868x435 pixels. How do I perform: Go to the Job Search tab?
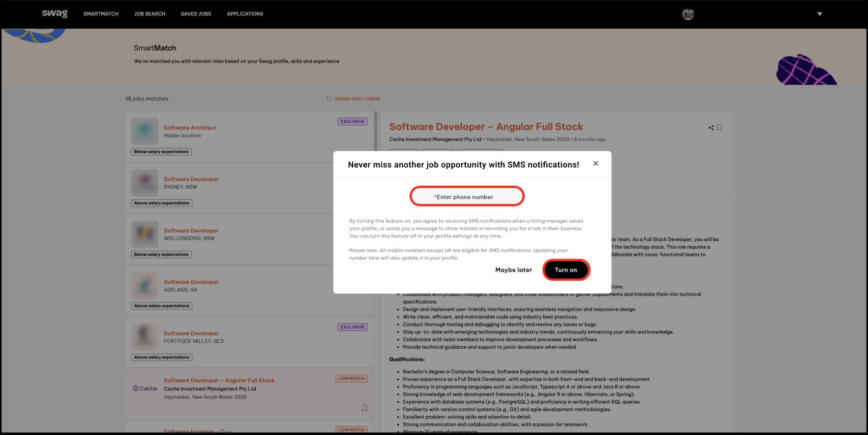[149, 14]
